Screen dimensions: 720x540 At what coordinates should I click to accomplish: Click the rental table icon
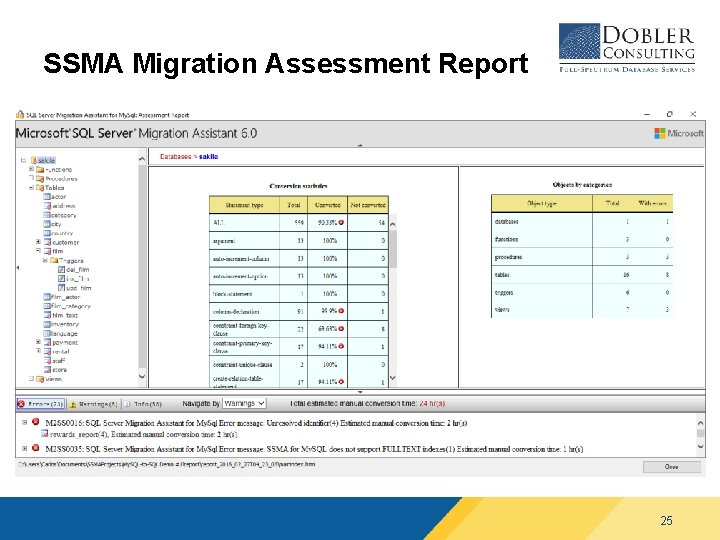point(47,351)
